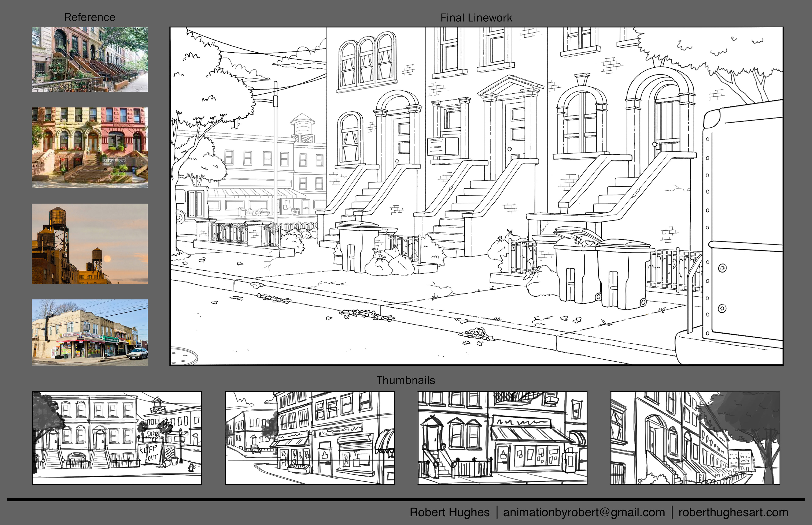Click the colorful rowhouses Getty reference photo
This screenshot has height=525, width=812.
point(90,148)
